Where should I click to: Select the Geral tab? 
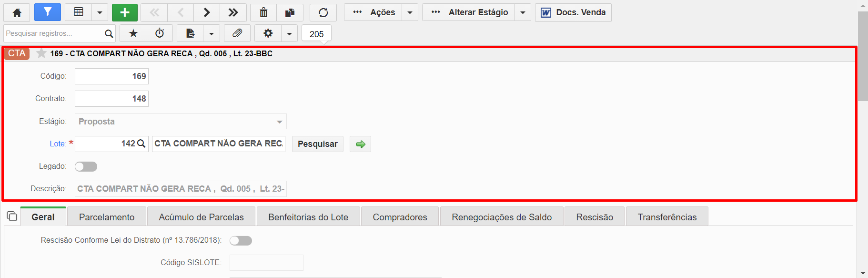(43, 217)
